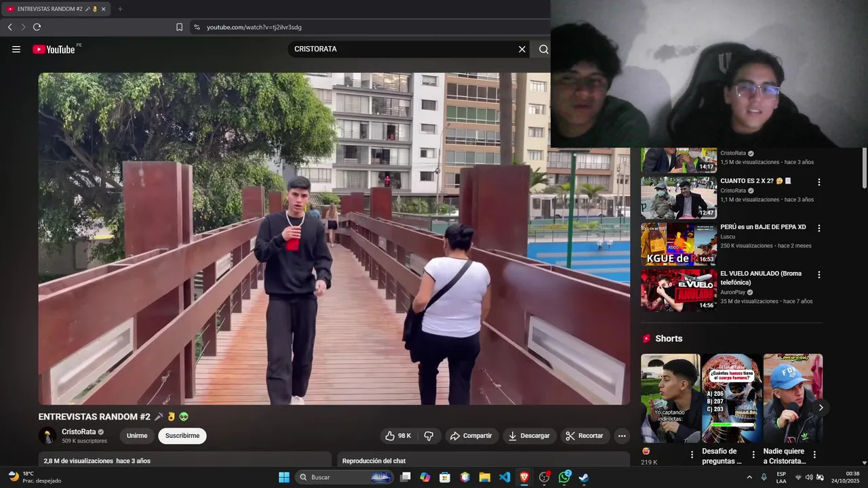Open the CristoRata channel name link
The image size is (868, 488).
[79, 432]
